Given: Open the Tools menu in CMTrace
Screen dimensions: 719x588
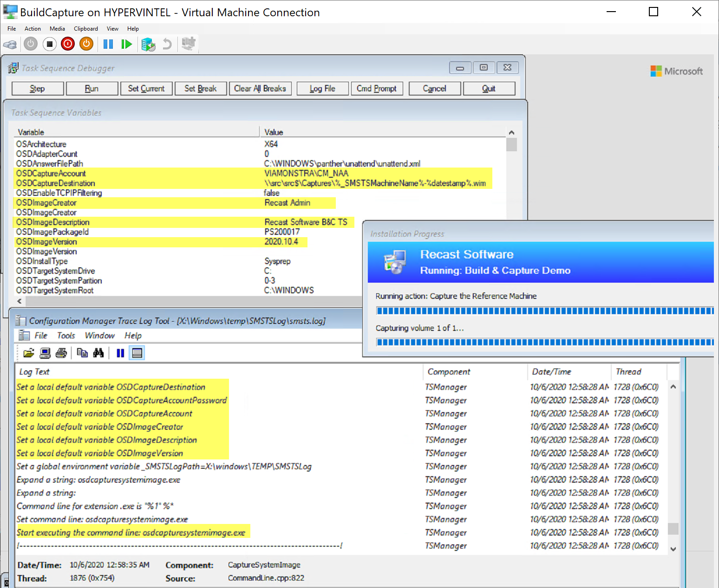Looking at the screenshot, I should (x=65, y=336).
